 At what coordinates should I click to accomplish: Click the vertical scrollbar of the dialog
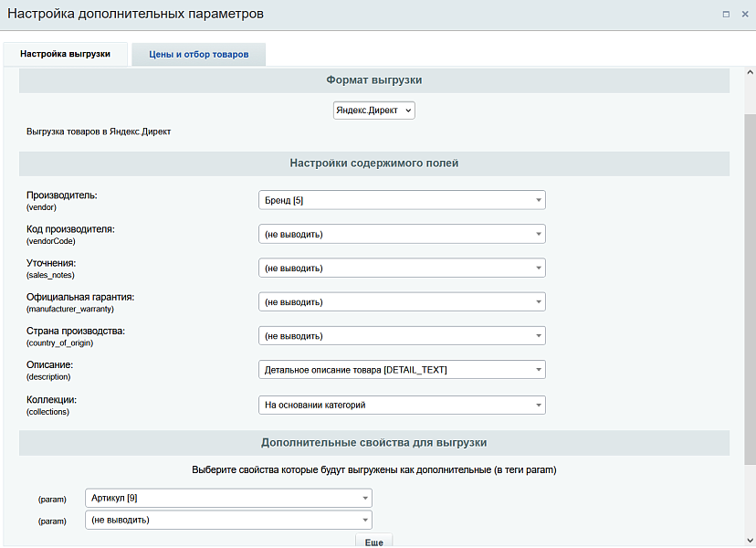(750, 274)
